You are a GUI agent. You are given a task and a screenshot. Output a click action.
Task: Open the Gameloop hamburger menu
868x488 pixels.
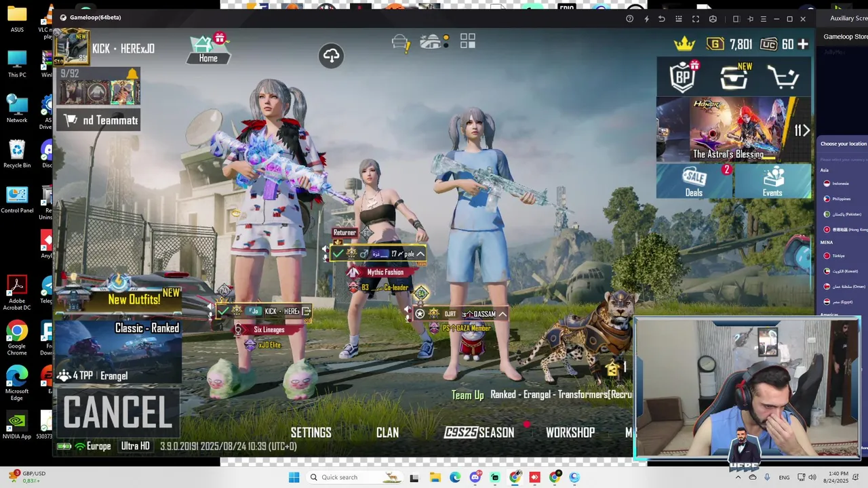click(x=764, y=19)
